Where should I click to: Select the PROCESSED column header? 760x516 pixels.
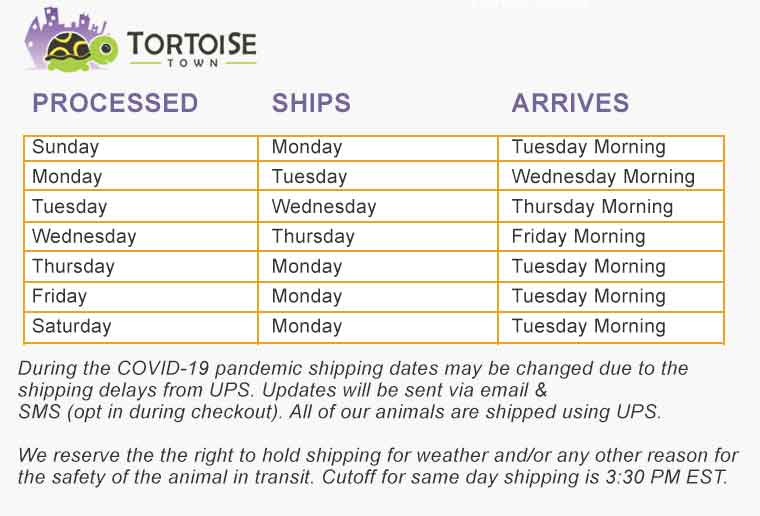115,103
